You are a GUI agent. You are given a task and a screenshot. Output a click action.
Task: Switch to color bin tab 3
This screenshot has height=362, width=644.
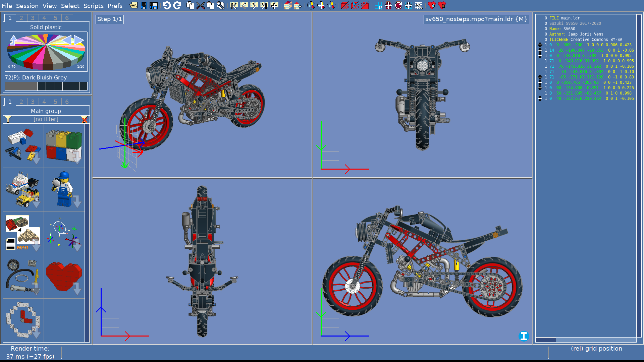point(33,18)
